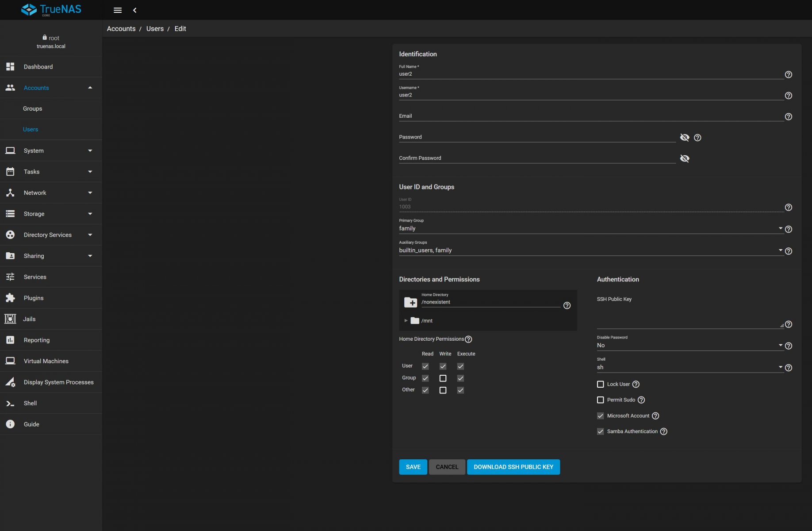Expand the /mnt directory tree

click(406, 321)
